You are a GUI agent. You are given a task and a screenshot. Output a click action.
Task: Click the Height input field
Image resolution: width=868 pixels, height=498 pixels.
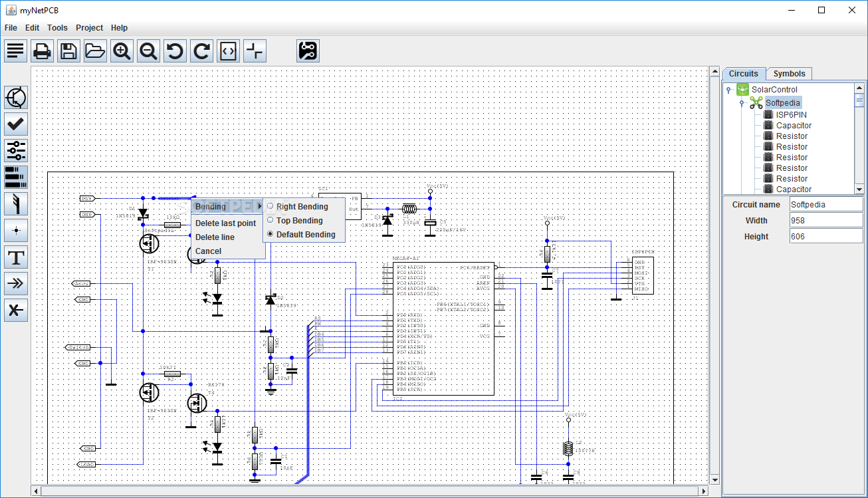point(825,237)
